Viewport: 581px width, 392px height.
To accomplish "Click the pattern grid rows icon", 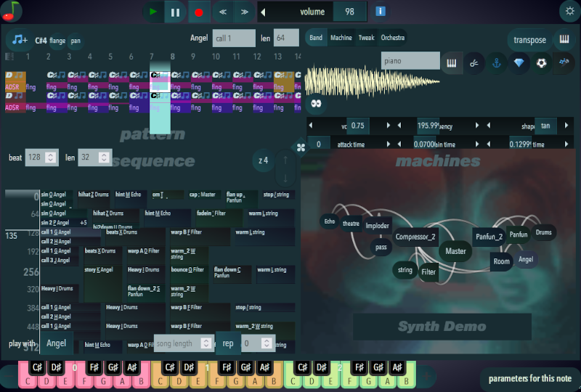I will click(x=9, y=57).
